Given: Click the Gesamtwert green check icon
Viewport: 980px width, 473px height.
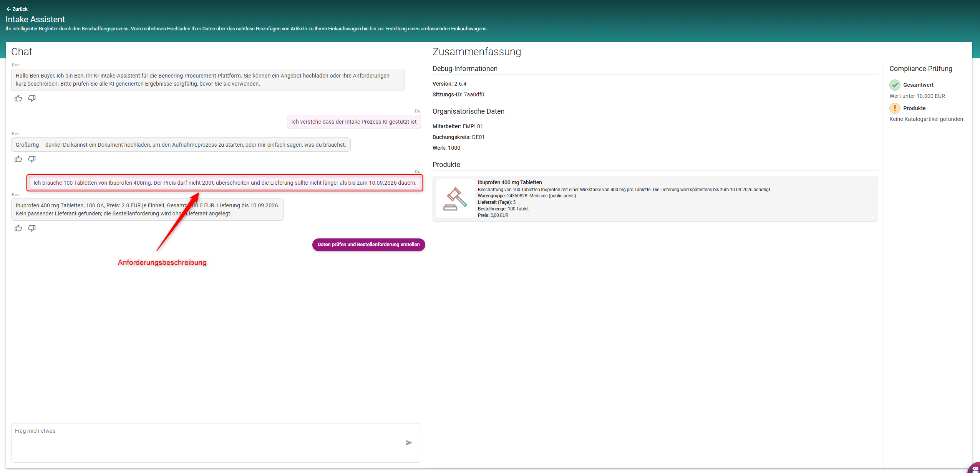Looking at the screenshot, I should 895,85.
